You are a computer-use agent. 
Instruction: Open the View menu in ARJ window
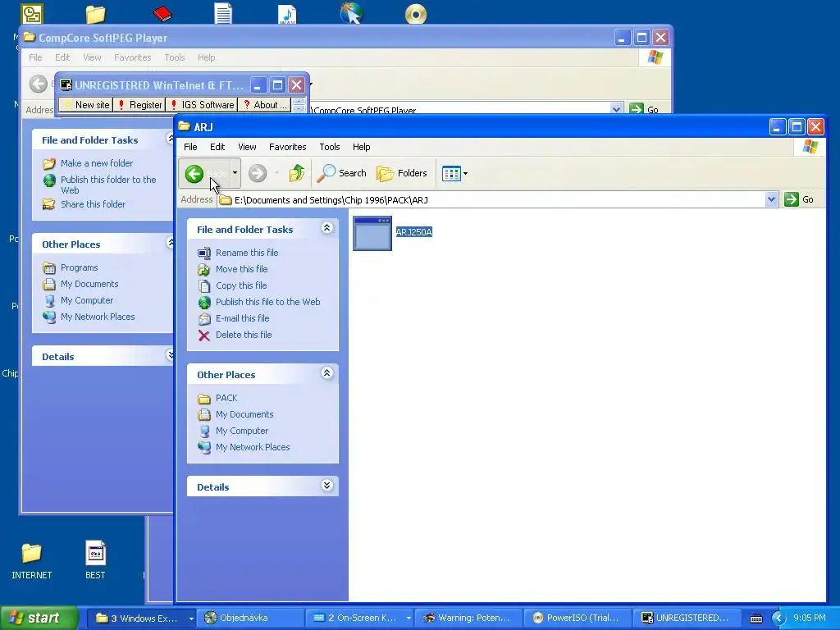(x=247, y=147)
